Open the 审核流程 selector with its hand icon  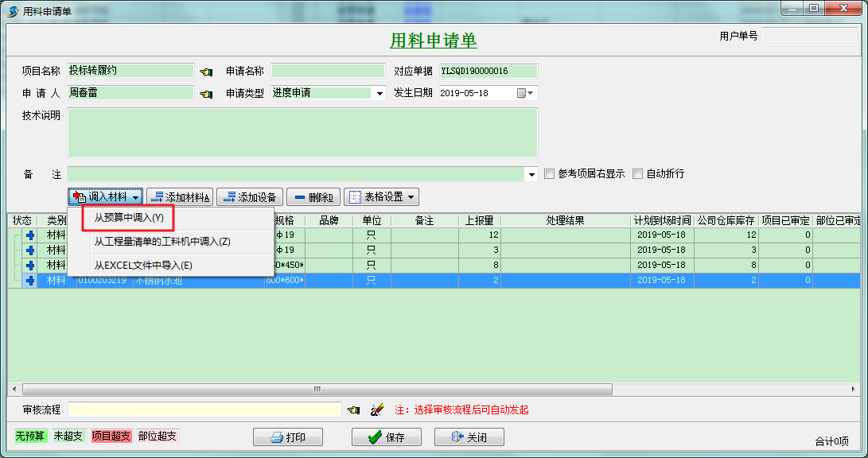tap(352, 408)
